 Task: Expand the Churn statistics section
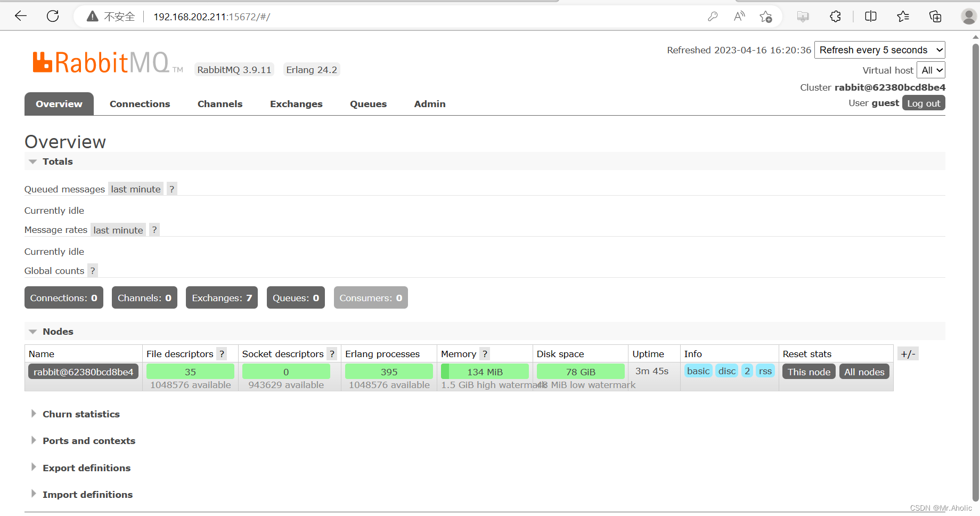81,414
